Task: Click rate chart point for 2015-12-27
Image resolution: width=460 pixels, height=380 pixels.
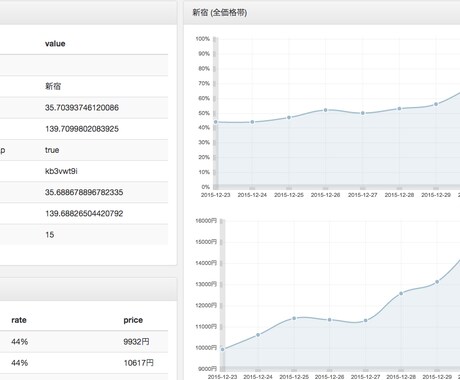Action: (363, 113)
